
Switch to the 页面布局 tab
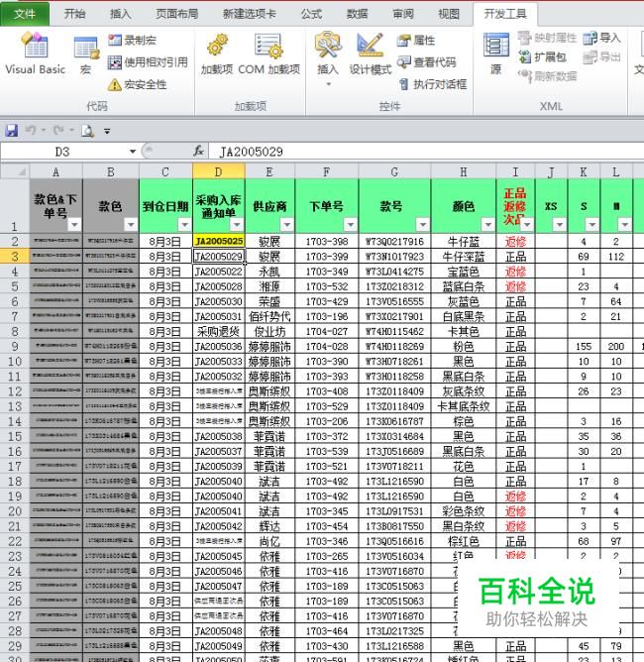[176, 14]
